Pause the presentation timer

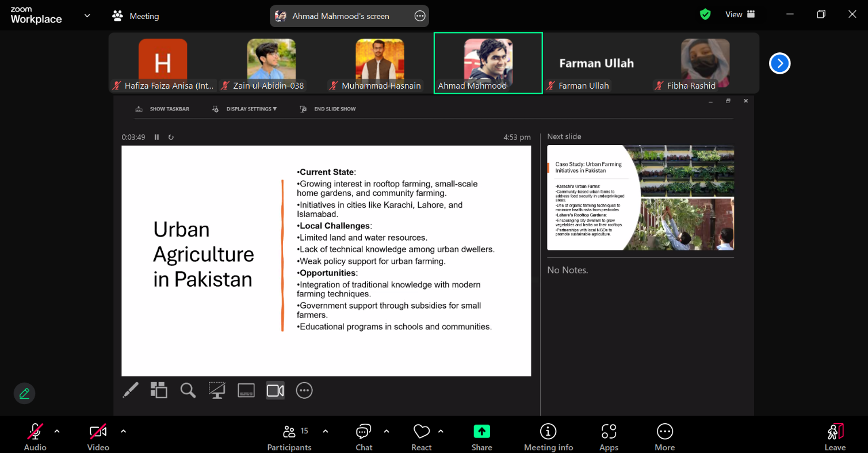point(156,137)
